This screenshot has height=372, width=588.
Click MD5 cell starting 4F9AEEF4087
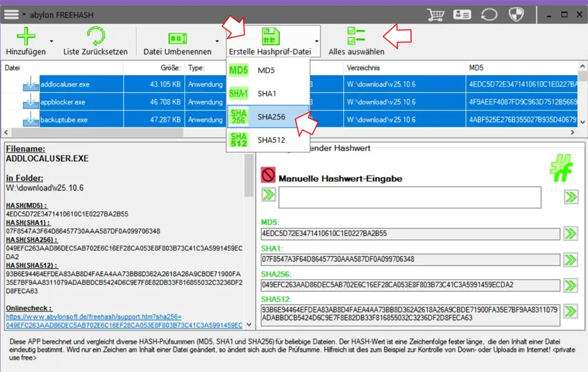point(522,102)
